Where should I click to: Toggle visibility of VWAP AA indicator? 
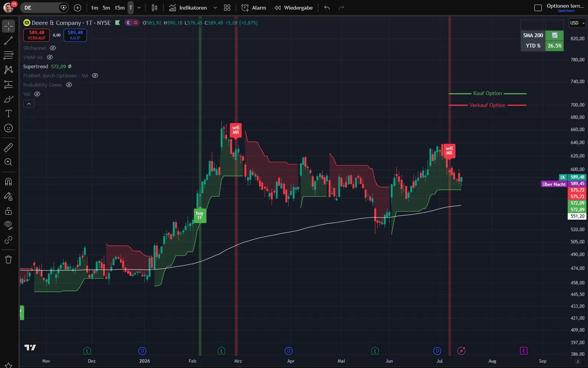(50, 57)
